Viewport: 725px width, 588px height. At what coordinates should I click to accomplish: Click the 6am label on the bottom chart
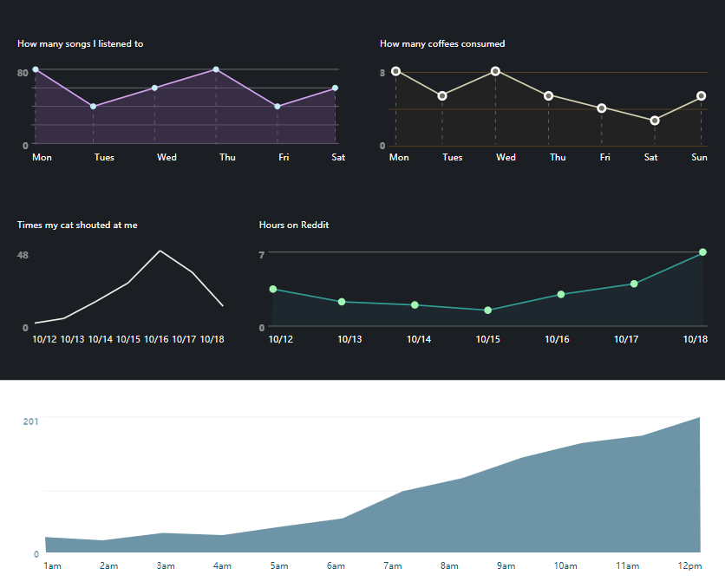(336, 565)
